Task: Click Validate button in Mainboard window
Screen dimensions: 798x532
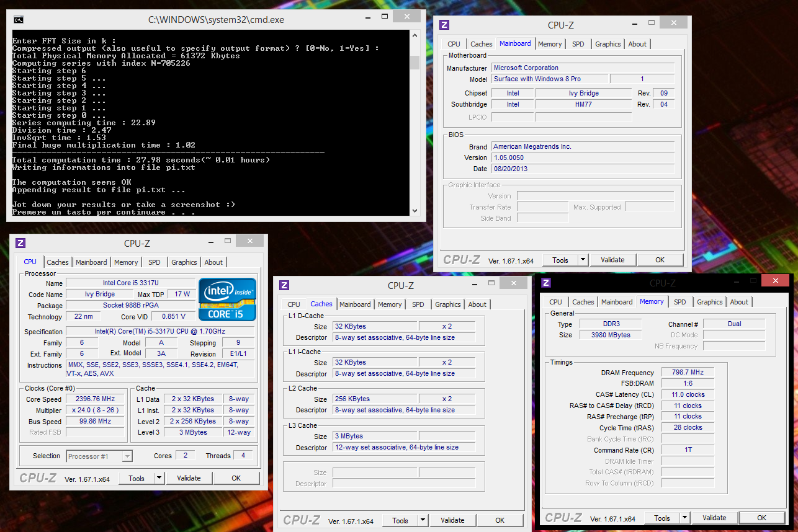Action: tap(612, 260)
